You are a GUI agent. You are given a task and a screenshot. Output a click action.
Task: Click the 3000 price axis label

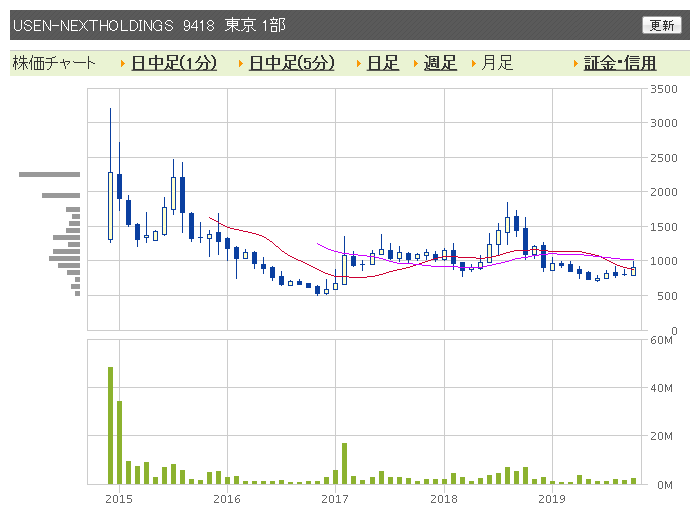coord(664,123)
